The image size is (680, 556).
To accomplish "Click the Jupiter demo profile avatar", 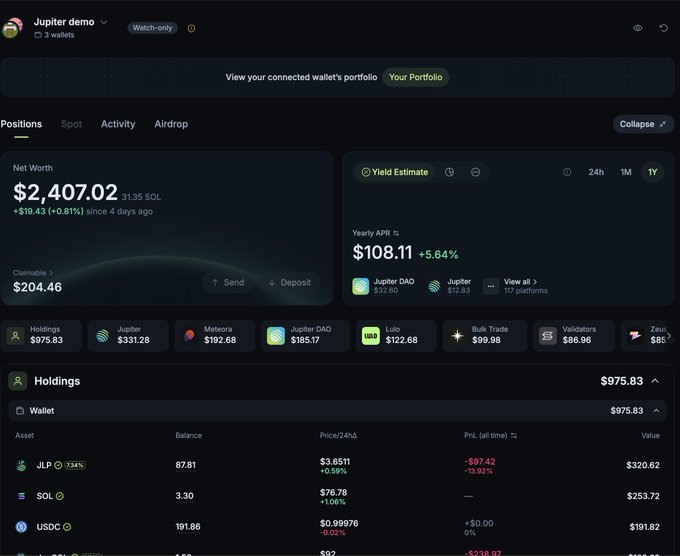I will point(12,28).
